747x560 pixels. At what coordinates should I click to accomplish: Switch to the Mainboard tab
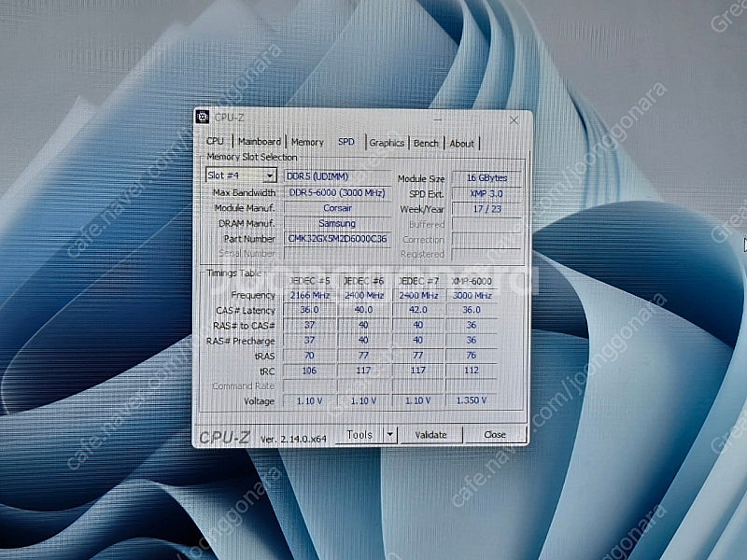click(260, 142)
